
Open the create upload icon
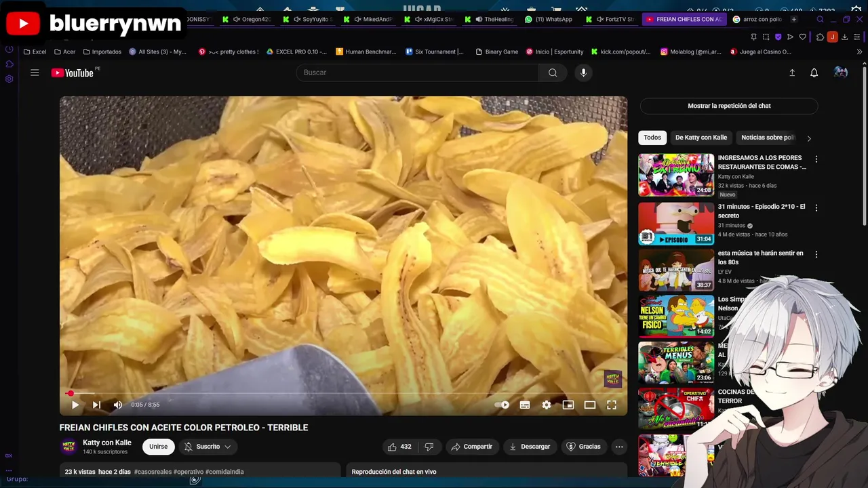click(x=792, y=73)
